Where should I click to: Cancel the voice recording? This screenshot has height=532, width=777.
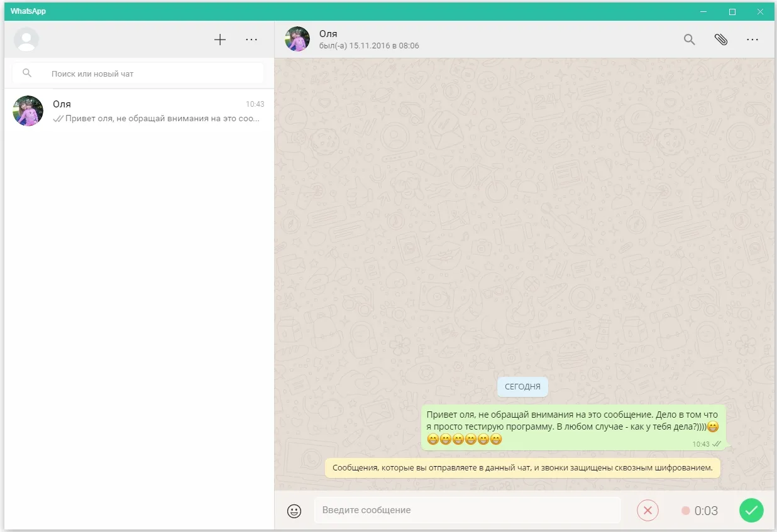point(647,510)
